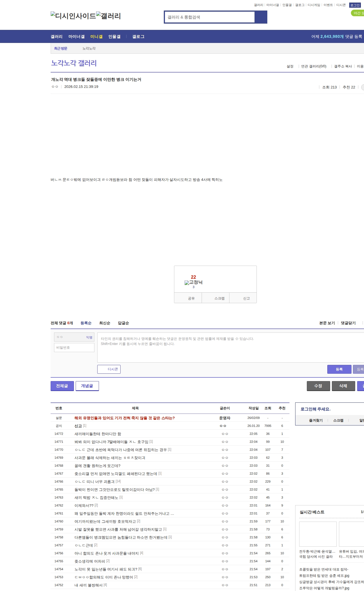Click the comment text area

[231, 348]
